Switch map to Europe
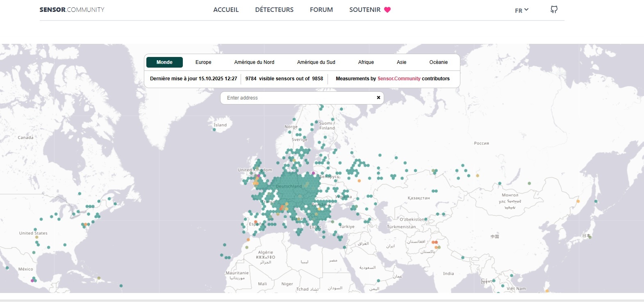This screenshot has width=644, height=302. [x=203, y=62]
